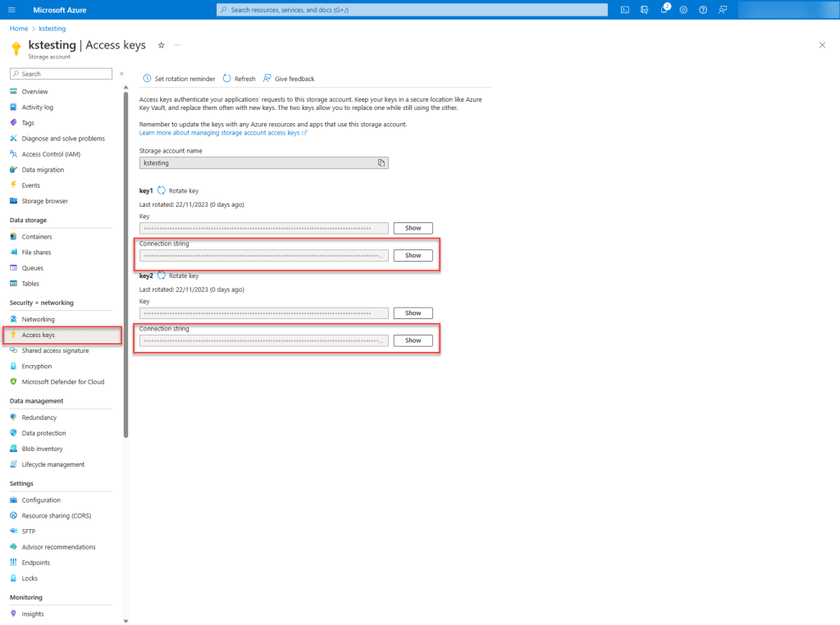Click the help question mark icon
840x625 pixels.
703,10
